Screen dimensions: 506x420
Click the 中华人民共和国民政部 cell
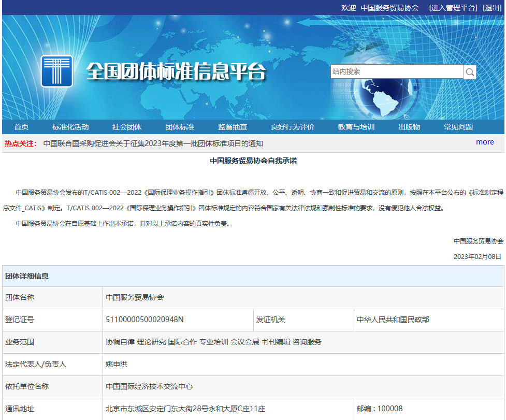(x=429, y=320)
